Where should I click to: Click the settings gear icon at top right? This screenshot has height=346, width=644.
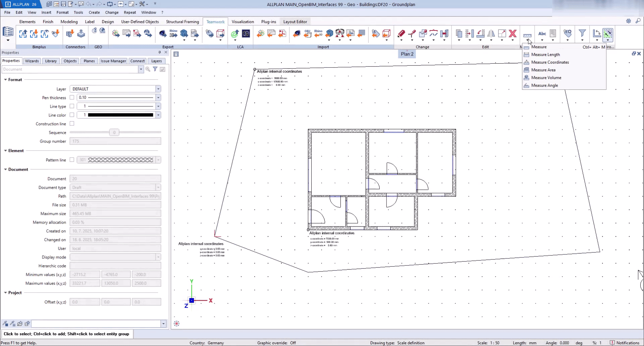coord(628,21)
